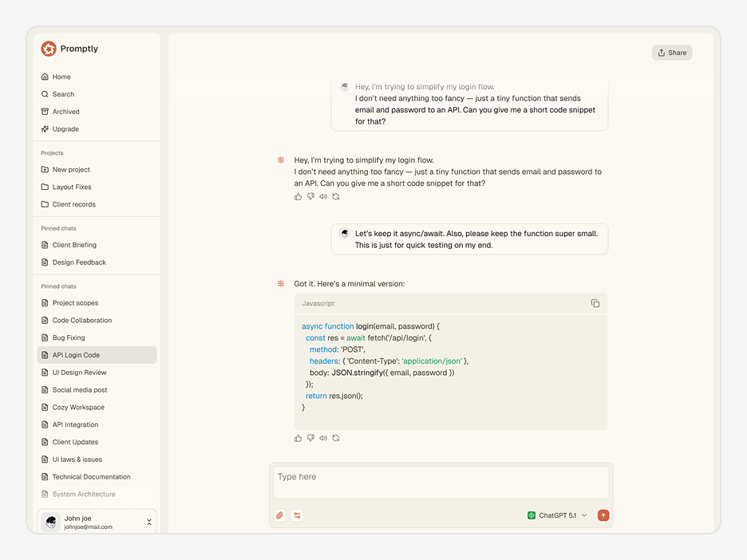
Task: Click the Share button
Action: (x=672, y=53)
